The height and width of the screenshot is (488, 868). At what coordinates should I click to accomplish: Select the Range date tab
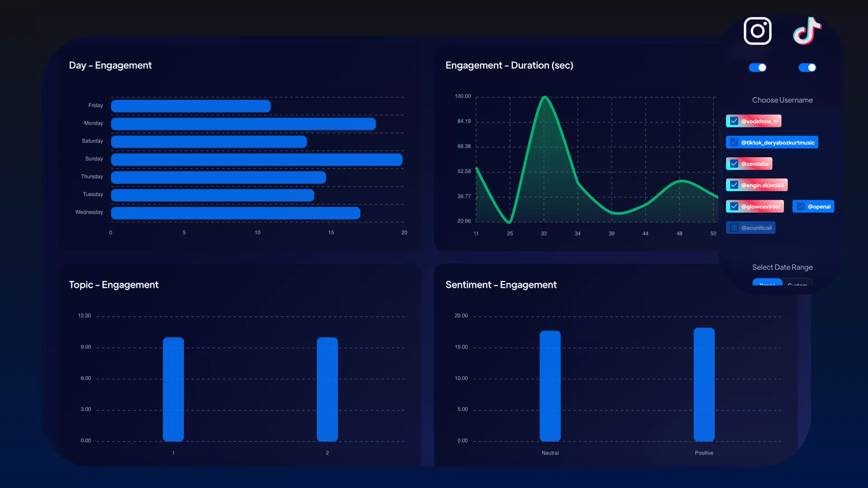pos(767,283)
